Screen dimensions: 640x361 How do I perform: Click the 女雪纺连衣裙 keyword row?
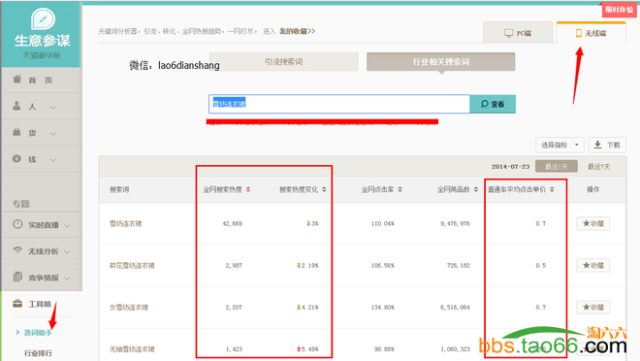coord(129,307)
